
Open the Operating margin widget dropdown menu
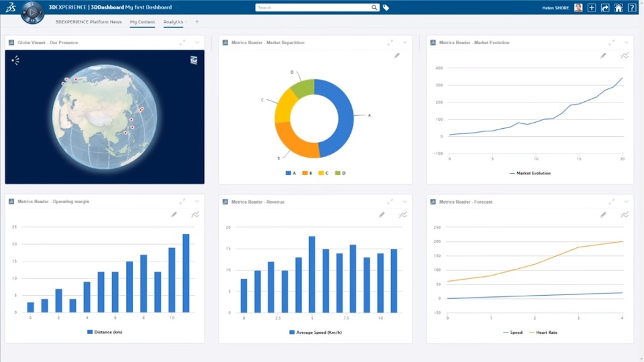tap(197, 201)
